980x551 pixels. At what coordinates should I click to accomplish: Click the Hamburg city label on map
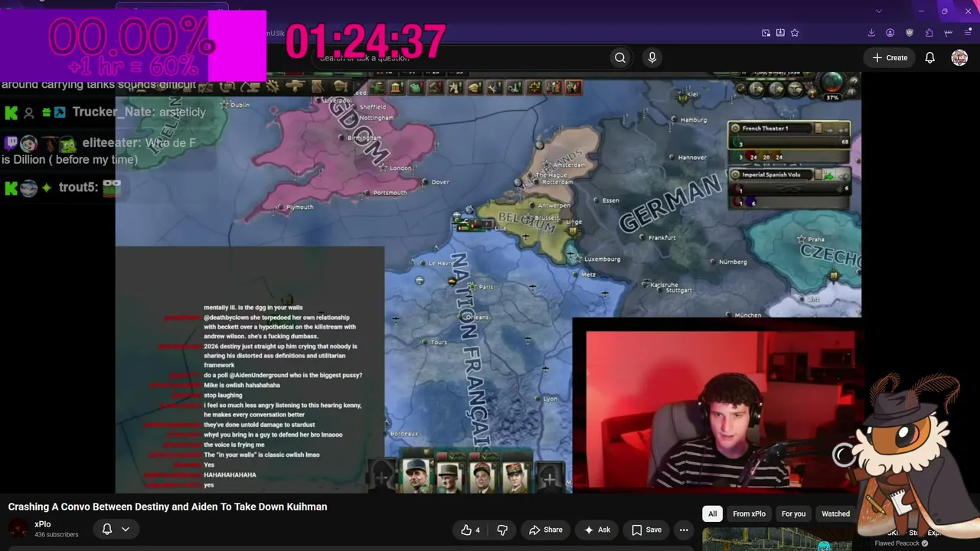pyautogui.click(x=694, y=120)
